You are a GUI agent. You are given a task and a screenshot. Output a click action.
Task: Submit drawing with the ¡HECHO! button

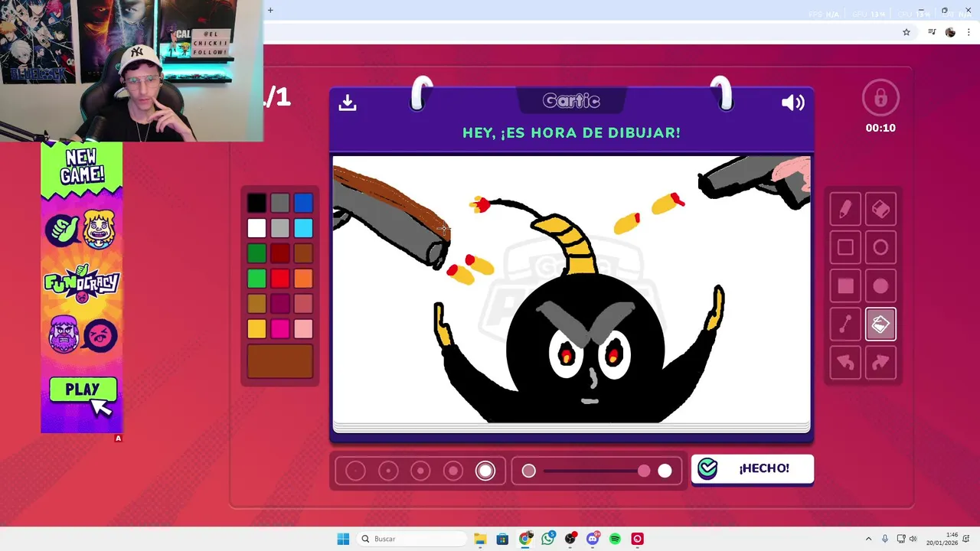753,469
